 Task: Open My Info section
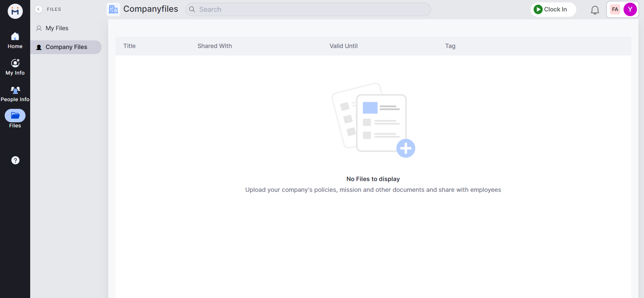(15, 67)
